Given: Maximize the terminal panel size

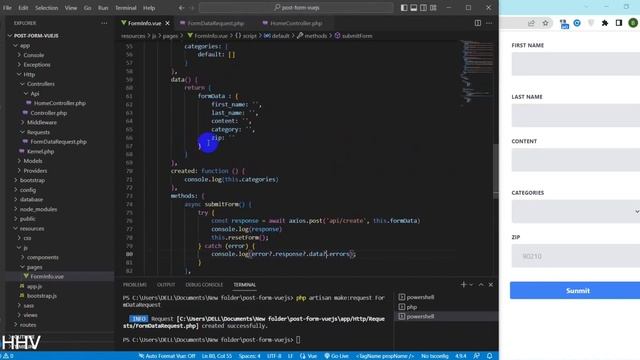Looking at the screenshot, I should click(x=481, y=284).
